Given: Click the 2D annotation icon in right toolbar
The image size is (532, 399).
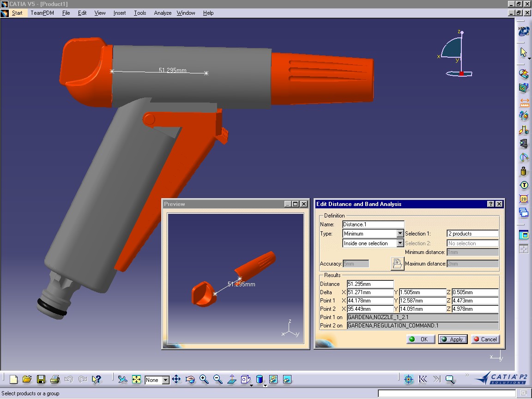Looking at the screenshot, I should [524, 199].
